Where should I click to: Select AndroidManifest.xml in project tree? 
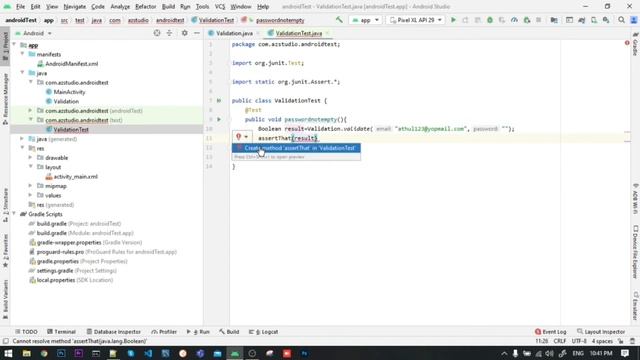[71, 64]
